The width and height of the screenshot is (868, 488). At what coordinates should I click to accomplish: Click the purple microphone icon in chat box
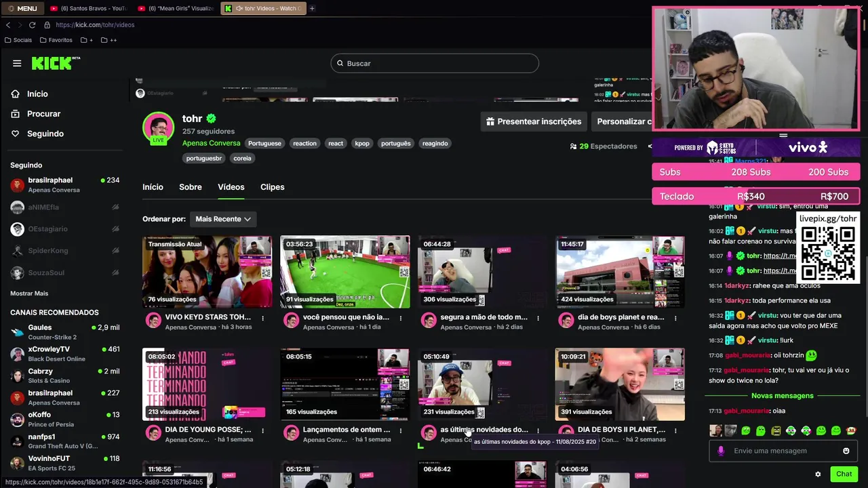tap(721, 451)
